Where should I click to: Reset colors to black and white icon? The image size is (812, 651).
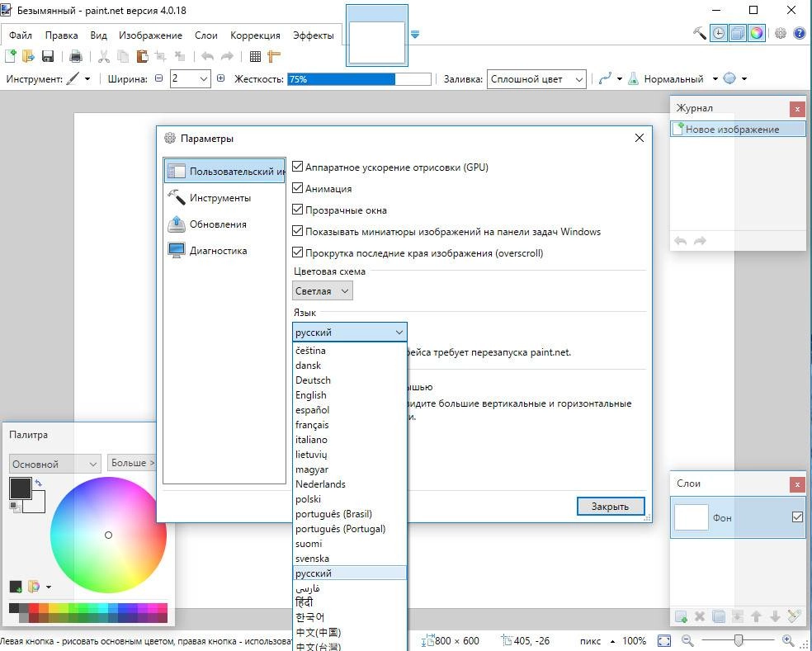coord(15,507)
